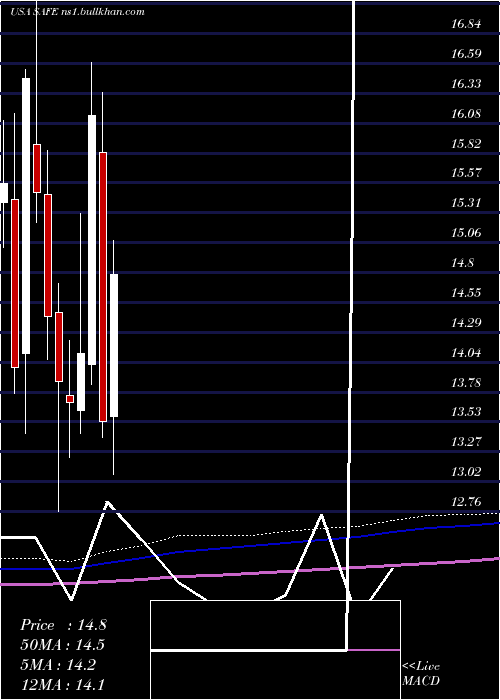Click the 15.06 price axis label
The width and height of the screenshot is (500, 700).
[x=466, y=233]
